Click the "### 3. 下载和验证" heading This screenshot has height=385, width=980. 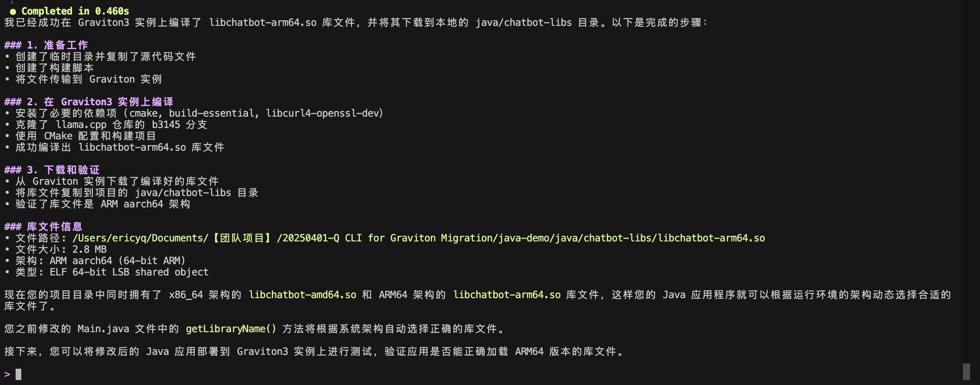52,170
